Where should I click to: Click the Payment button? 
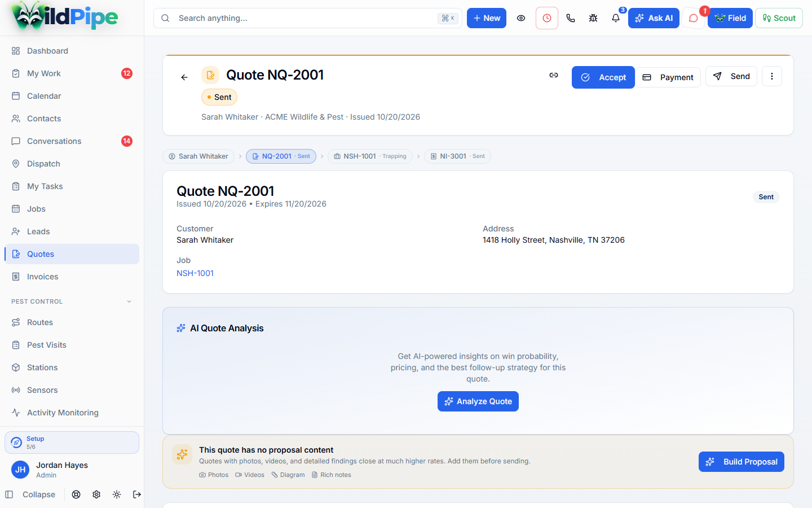click(669, 77)
